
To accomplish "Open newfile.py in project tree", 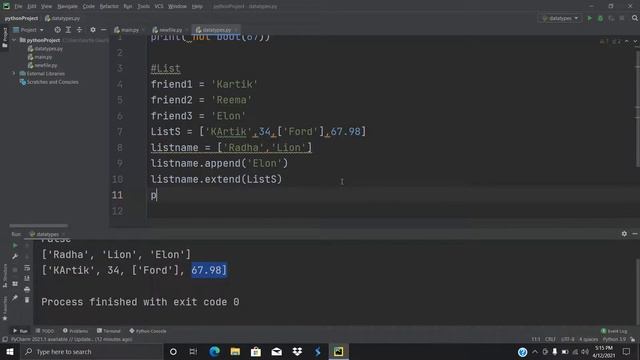I will [42, 65].
